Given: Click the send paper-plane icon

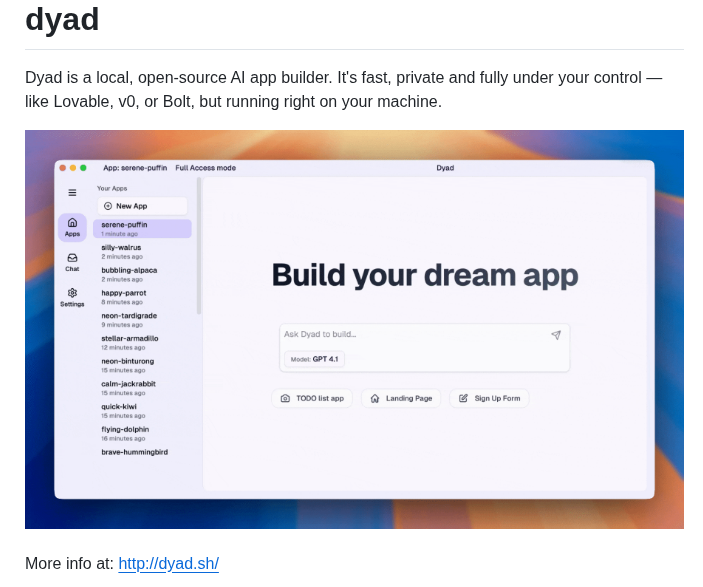Looking at the screenshot, I should click(x=556, y=335).
